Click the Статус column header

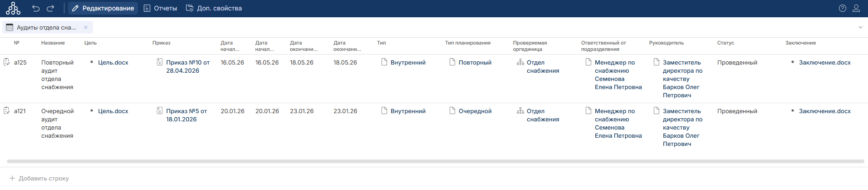pos(726,43)
